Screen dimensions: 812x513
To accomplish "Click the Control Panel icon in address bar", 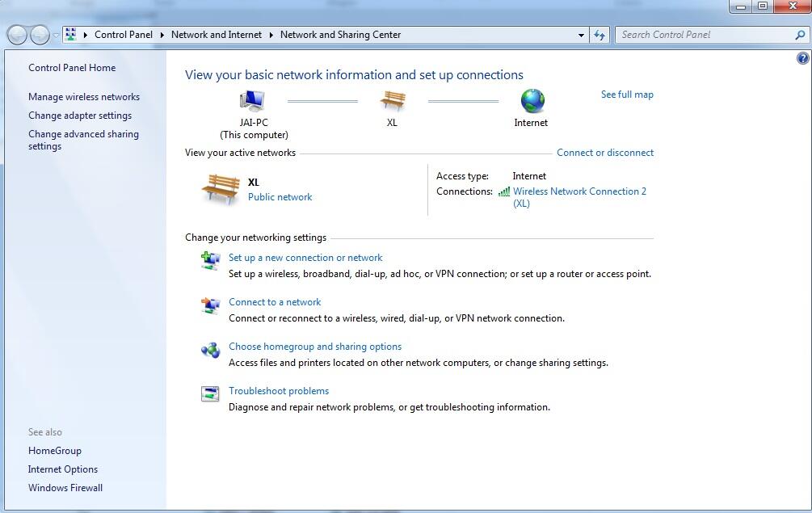I will click(71, 34).
